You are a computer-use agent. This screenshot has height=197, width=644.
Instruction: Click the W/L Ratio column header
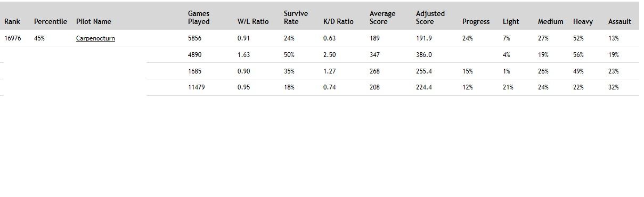tap(253, 22)
